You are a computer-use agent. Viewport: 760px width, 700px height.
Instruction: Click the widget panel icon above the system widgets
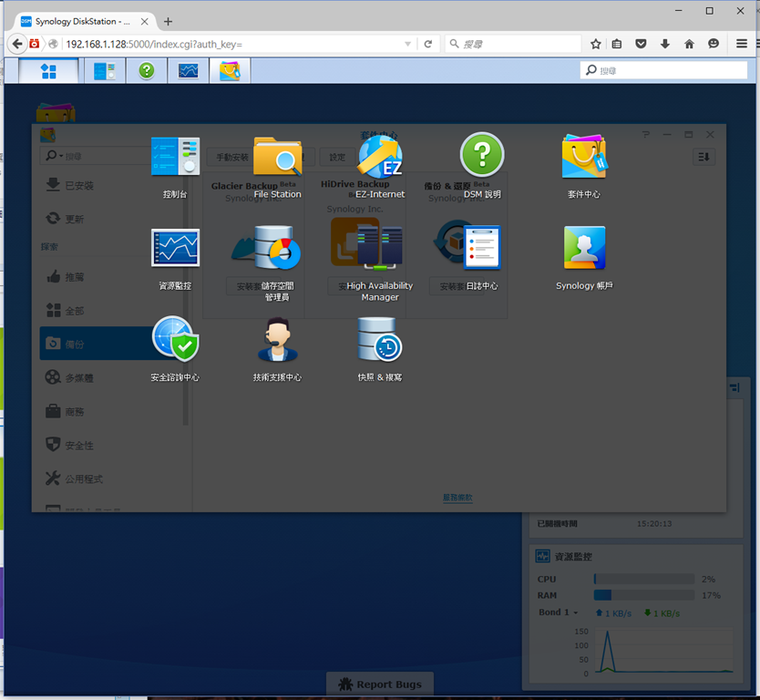point(734,387)
